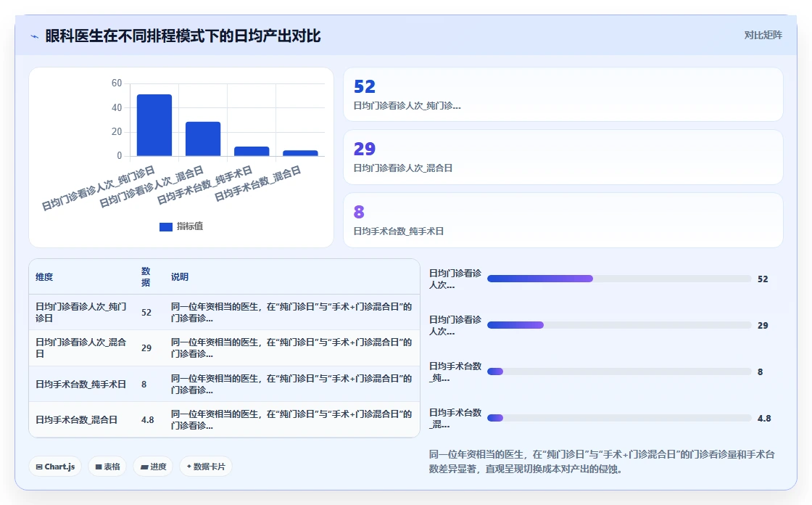Screen dimensions: 812x505
Task: Click the smallest chart bar for 日均手术台数_混合日
Action: tap(300, 153)
